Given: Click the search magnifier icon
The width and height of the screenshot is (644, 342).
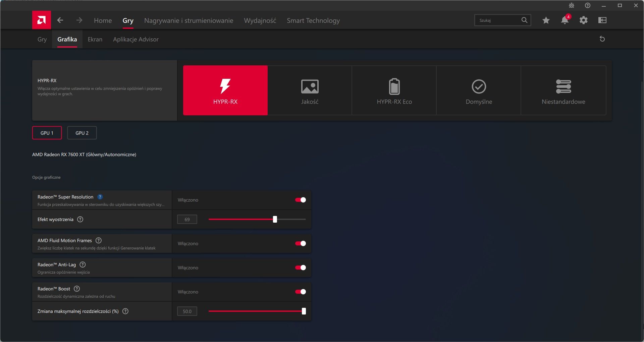Looking at the screenshot, I should coord(524,20).
